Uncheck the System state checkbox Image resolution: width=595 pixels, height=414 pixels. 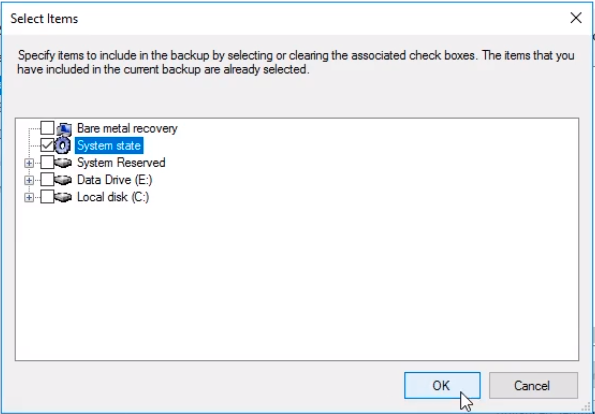(47, 145)
